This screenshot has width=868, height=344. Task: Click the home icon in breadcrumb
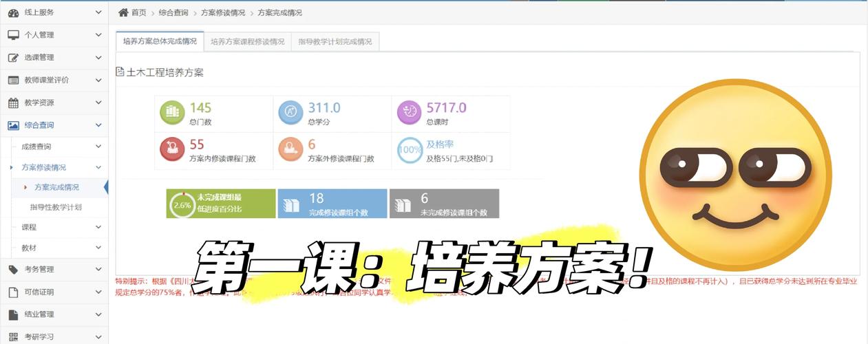(123, 12)
